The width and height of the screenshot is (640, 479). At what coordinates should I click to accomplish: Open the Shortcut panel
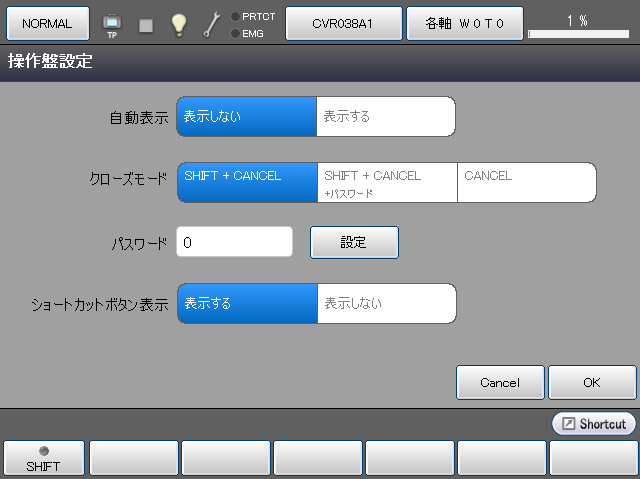point(594,424)
